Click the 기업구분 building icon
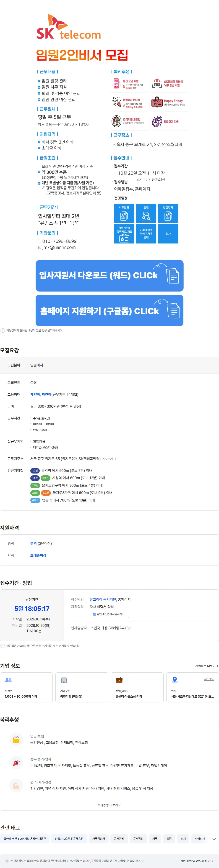Image resolution: width=219 pixels, height=868 pixels. [64, 680]
